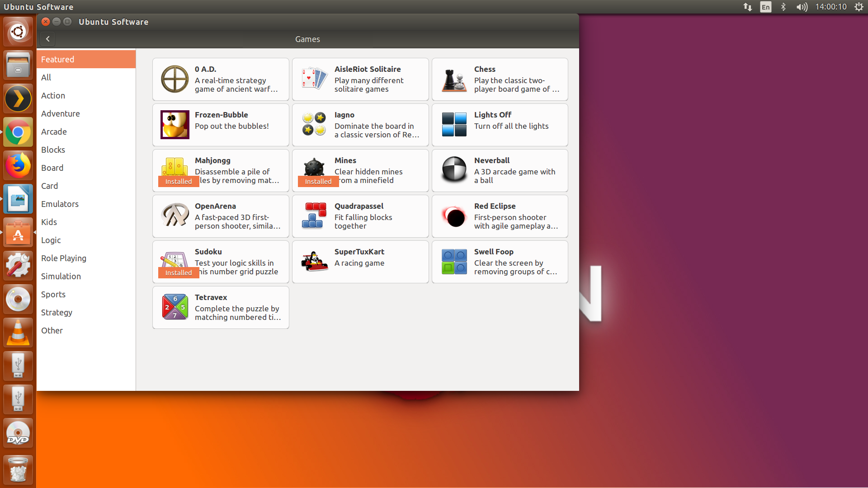Click the Installed badge on Mines
This screenshot has width=868, height=488.
pyautogui.click(x=318, y=181)
